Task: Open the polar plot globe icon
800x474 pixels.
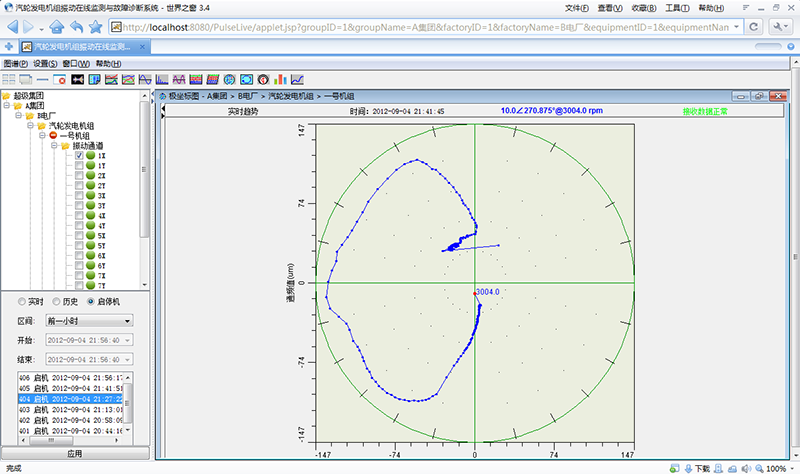Action: coord(230,79)
